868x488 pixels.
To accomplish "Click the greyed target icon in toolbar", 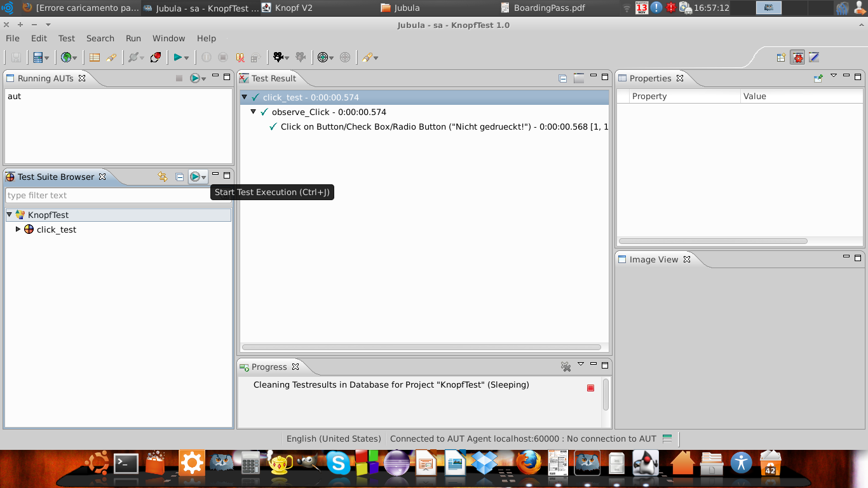I will point(345,57).
